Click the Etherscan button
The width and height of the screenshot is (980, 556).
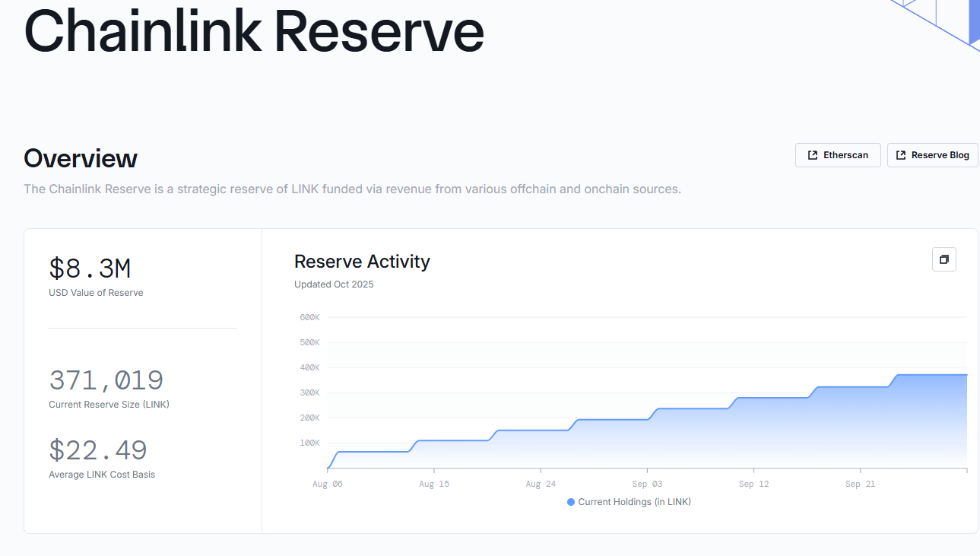tap(837, 155)
